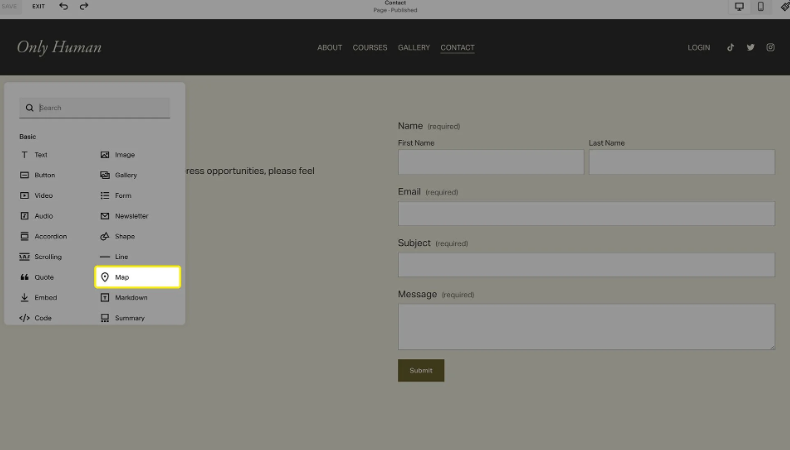
Task: Add a Newsletter block
Action: pos(130,216)
